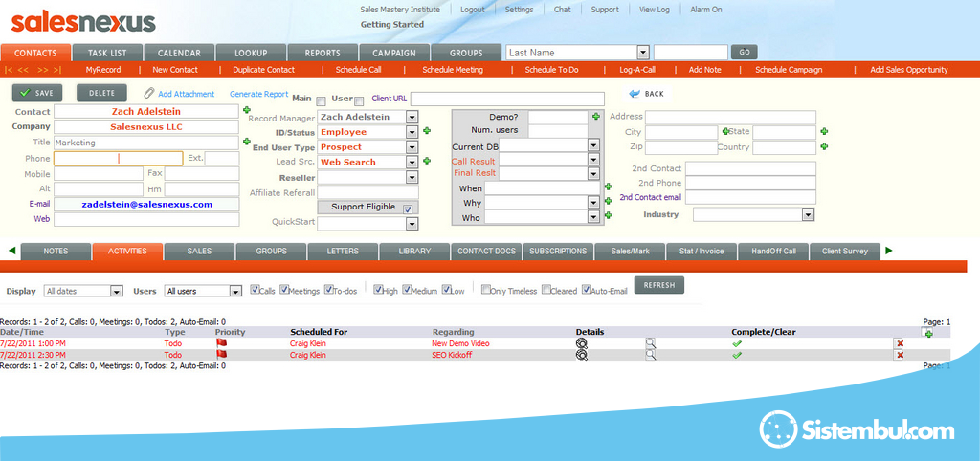Toggle the To-dos filter checkbox
The image size is (980, 461).
(x=329, y=289)
